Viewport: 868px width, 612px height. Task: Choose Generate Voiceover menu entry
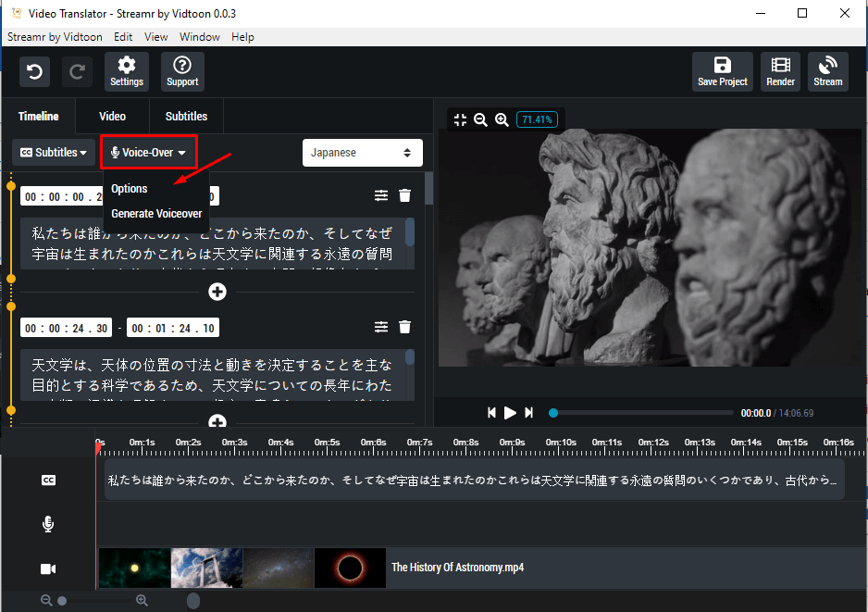(x=156, y=213)
